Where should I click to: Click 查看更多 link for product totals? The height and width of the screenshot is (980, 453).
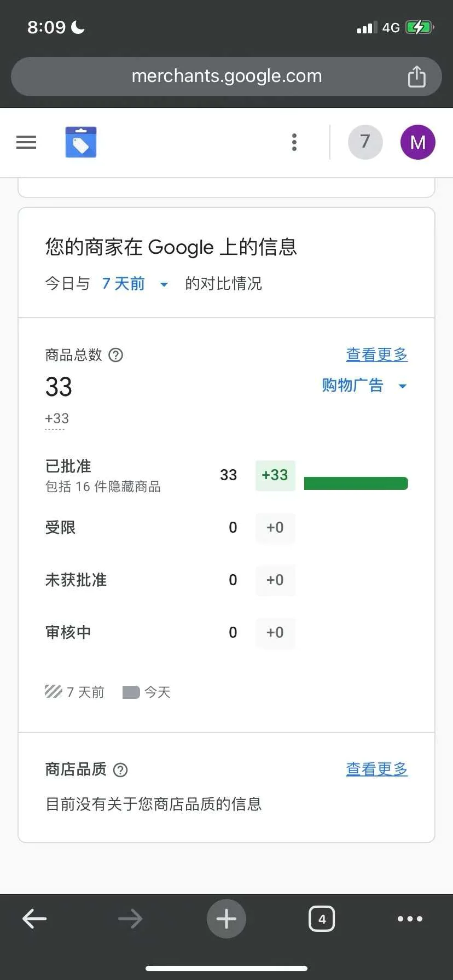376,355
